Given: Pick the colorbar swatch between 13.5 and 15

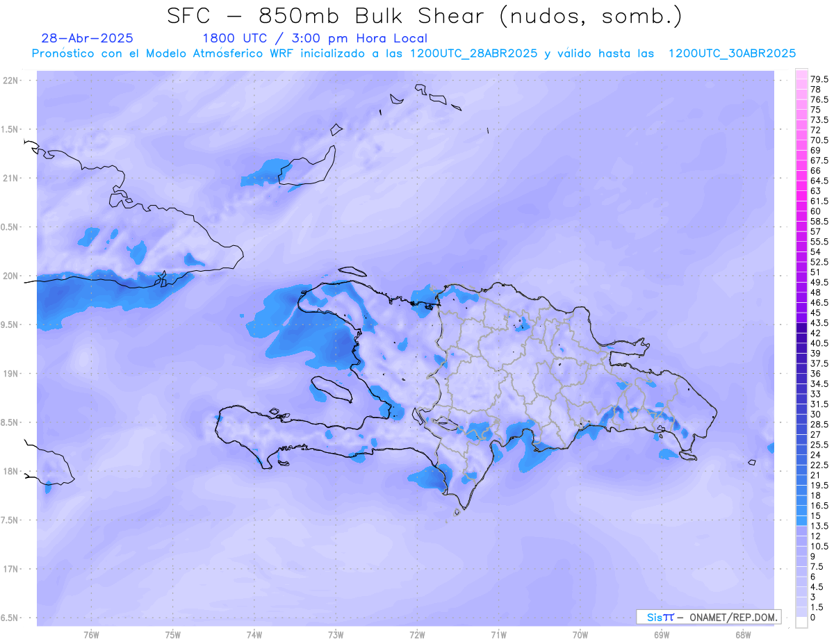Looking at the screenshot, I should (801, 521).
